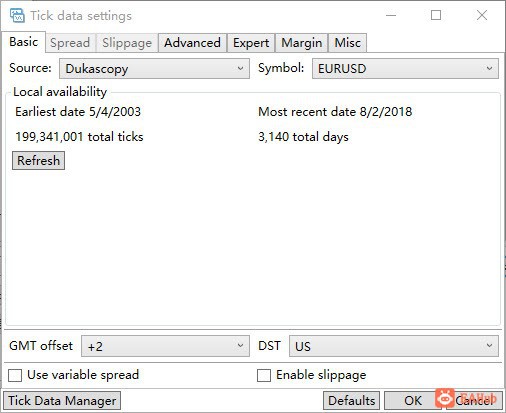Click the Cancel button
Image resolution: width=506 pixels, height=413 pixels.
(x=474, y=400)
